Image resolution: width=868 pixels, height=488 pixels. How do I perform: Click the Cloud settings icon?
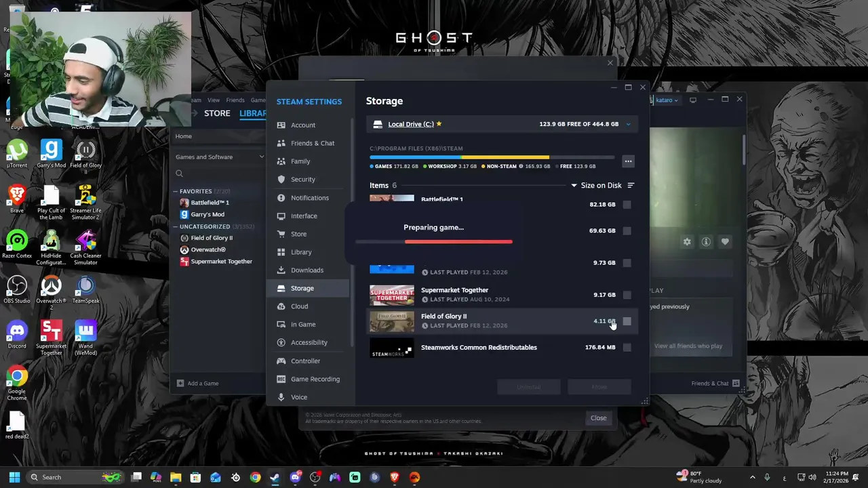pos(281,306)
